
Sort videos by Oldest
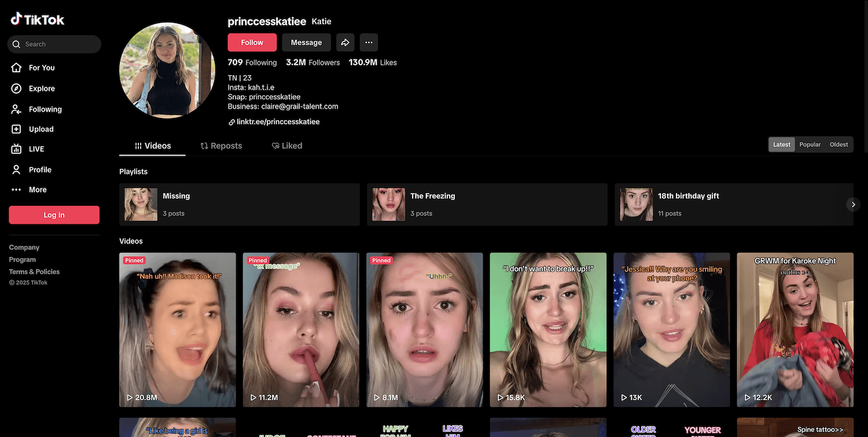point(838,145)
